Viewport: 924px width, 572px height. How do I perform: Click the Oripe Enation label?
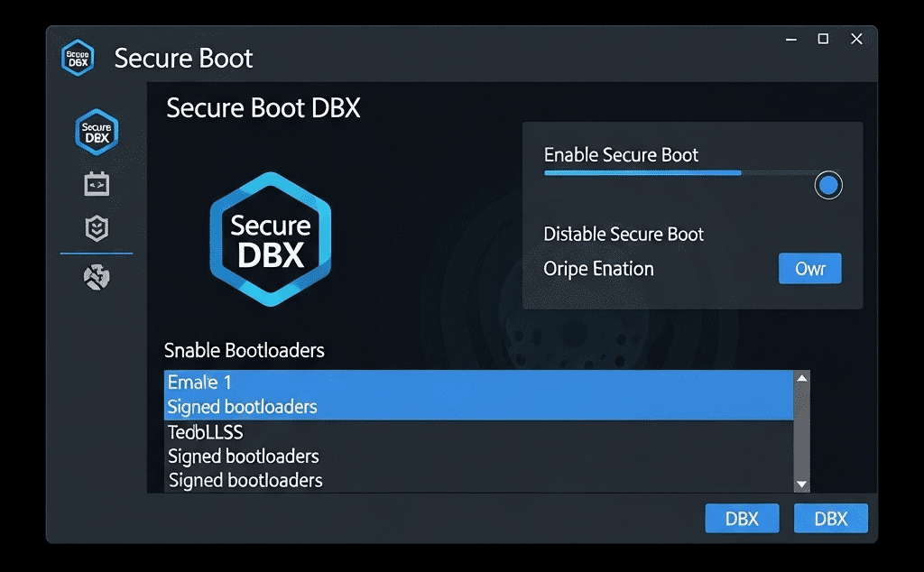(598, 269)
